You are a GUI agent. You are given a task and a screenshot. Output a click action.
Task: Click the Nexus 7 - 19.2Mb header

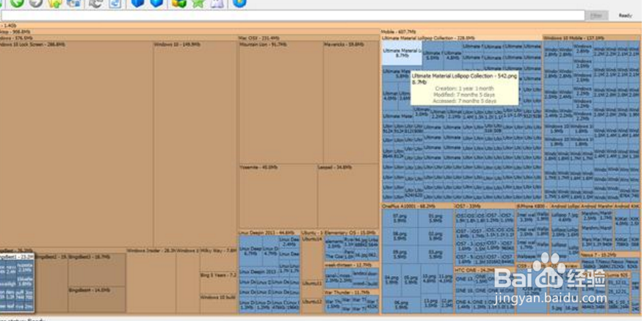pos(610,255)
